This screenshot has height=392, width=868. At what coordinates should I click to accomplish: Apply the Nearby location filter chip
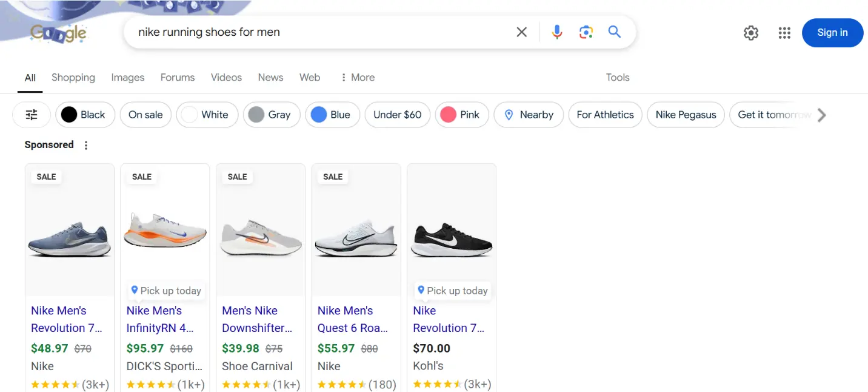pos(529,115)
